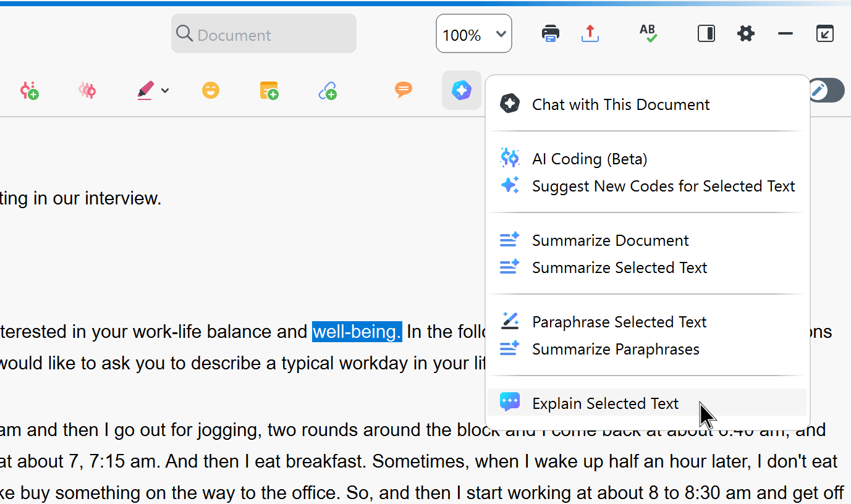
Task: Open the AI Assist menu icon
Action: tap(462, 90)
